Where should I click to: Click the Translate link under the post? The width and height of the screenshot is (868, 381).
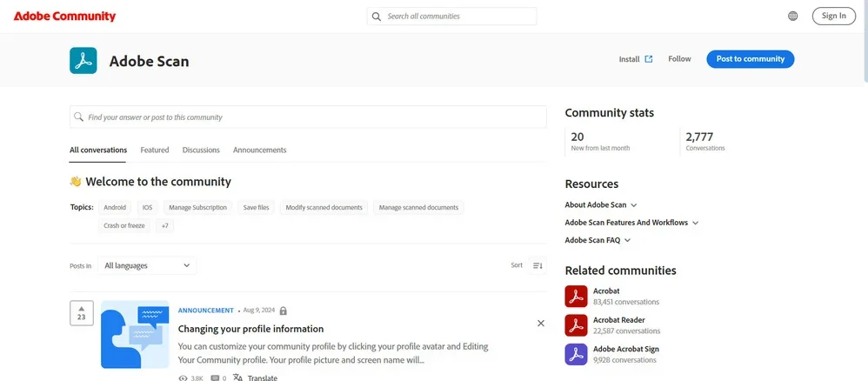coord(263,378)
